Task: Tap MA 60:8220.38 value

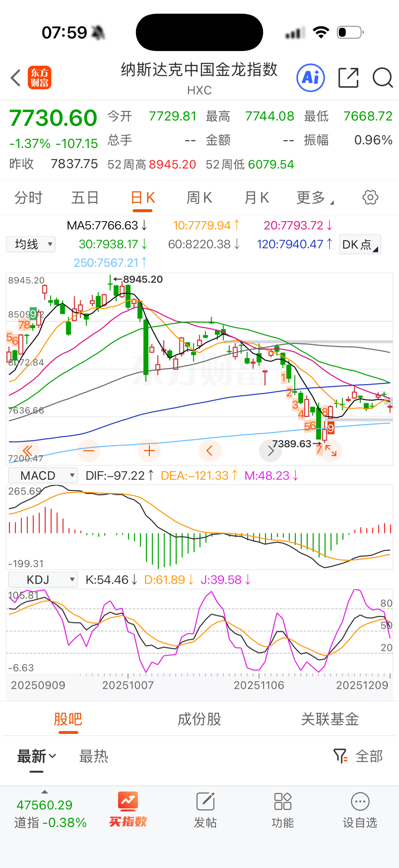Action: 204,244
